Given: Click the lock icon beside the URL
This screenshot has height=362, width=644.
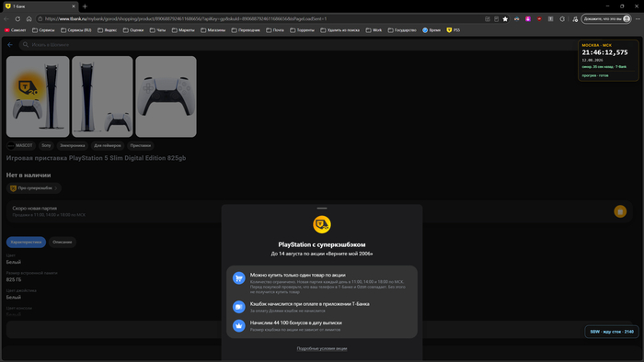Looking at the screenshot, I should click(40, 19).
